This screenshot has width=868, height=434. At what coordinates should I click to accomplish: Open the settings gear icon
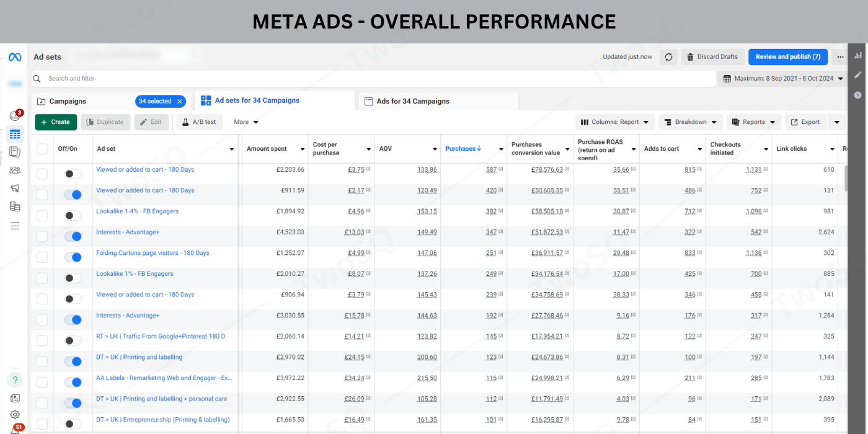[x=15, y=414]
